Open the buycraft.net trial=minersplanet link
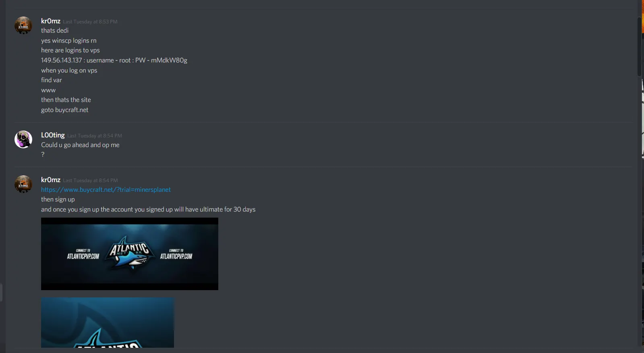 coord(106,190)
